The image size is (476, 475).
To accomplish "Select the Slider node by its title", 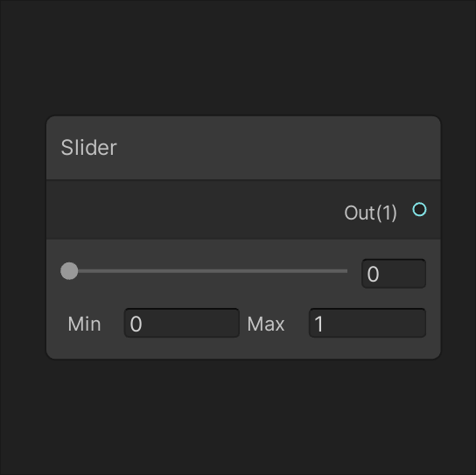I will click(x=88, y=148).
